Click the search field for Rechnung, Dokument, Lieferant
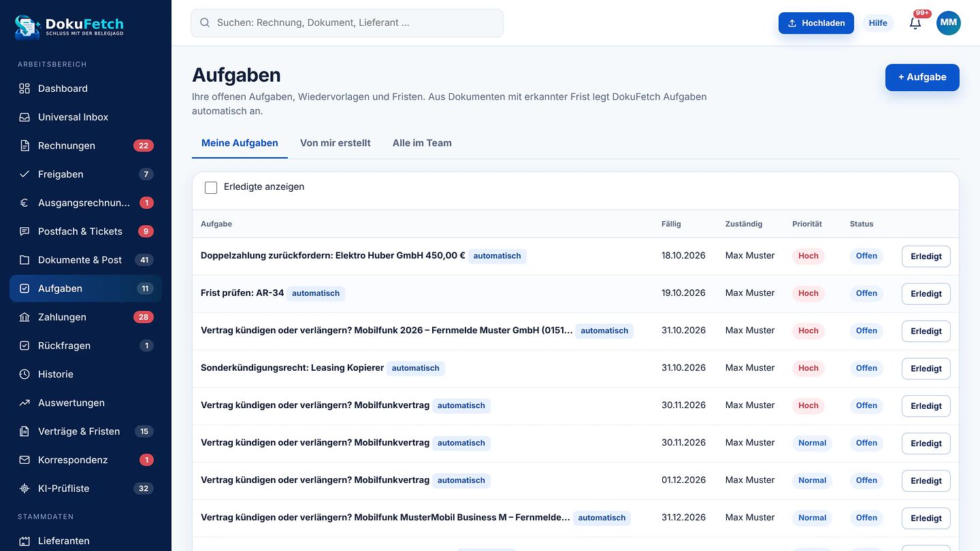This screenshot has height=551, width=980. (x=347, y=22)
